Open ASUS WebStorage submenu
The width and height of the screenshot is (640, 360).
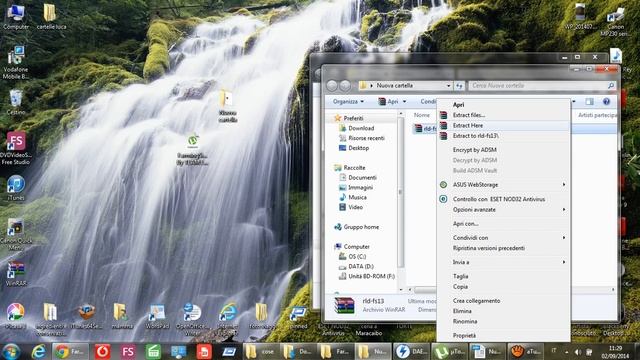click(x=503, y=184)
